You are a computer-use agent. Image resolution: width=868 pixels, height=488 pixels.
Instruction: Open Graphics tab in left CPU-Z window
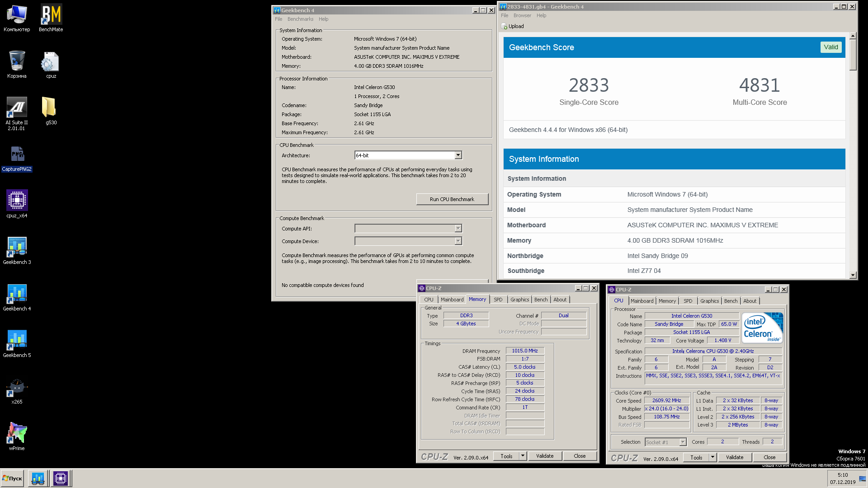pyautogui.click(x=519, y=300)
